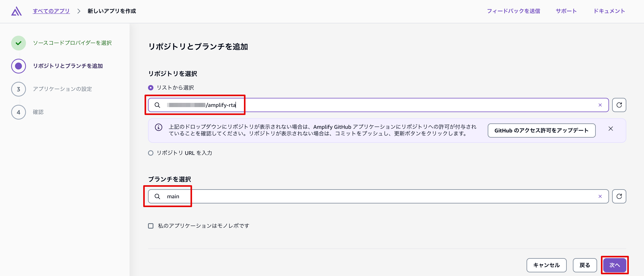Check the モノレポ application checkbox
The width and height of the screenshot is (644, 276).
151,226
